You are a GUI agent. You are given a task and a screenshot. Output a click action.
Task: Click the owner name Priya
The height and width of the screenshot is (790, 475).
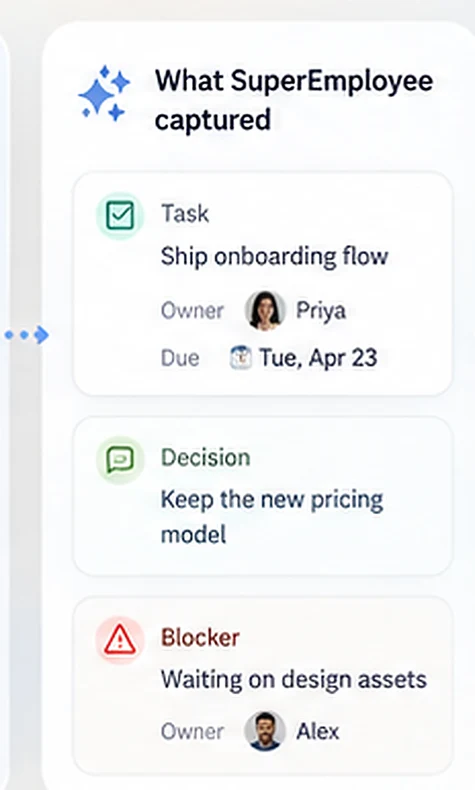(x=320, y=311)
